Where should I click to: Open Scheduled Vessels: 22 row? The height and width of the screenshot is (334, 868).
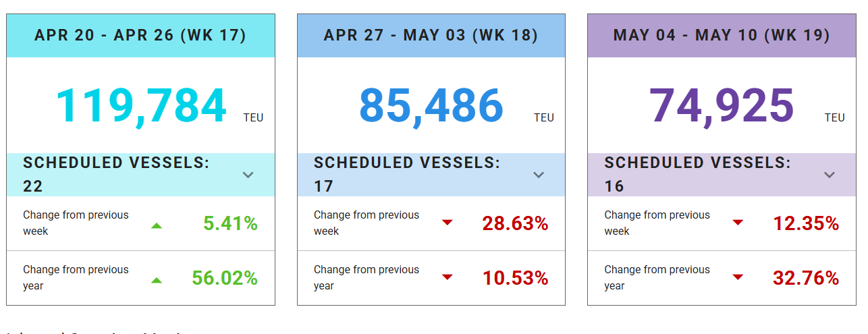tap(116, 174)
